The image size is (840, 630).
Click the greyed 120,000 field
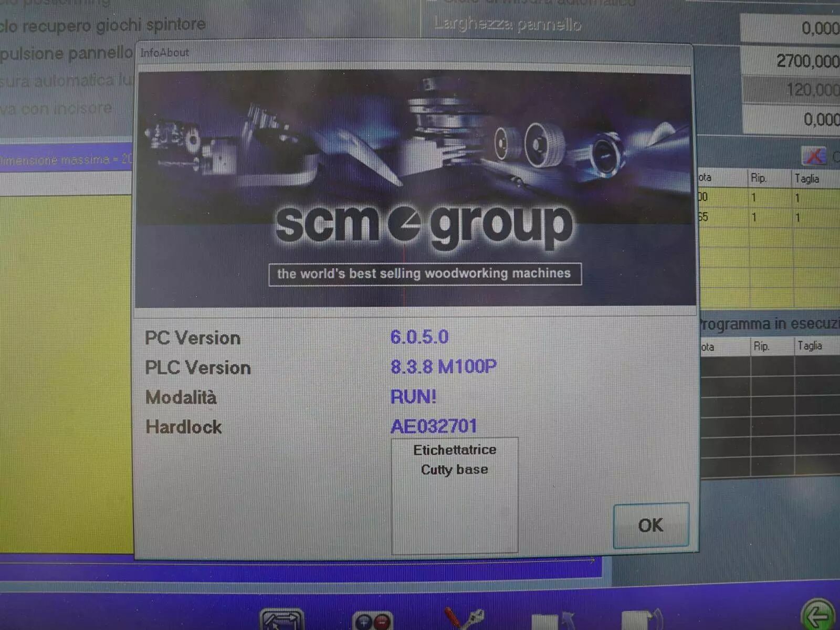790,90
